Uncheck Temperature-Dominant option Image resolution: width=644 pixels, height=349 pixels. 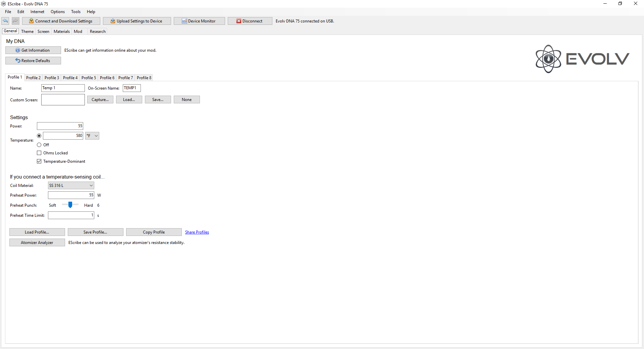[39, 161]
